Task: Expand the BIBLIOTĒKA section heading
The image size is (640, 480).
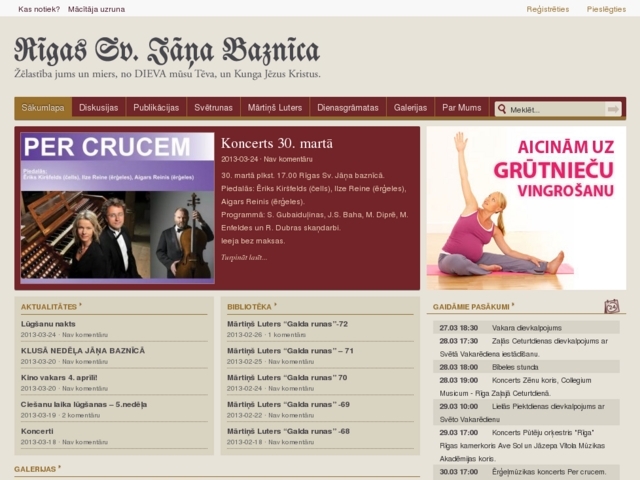Action: pos(249,307)
